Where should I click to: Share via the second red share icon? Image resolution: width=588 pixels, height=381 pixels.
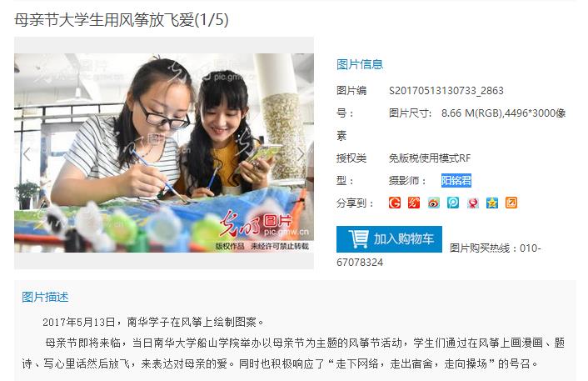pyautogui.click(x=414, y=203)
